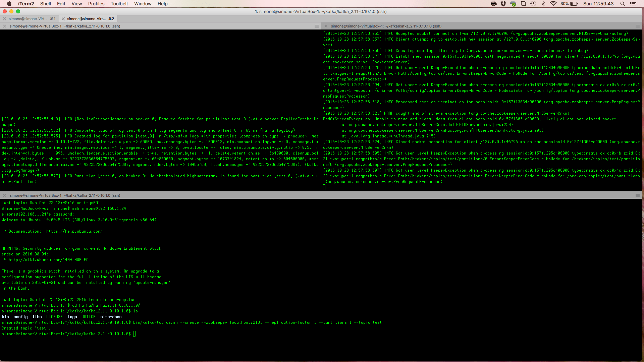Viewport: 644px width, 362px height.
Task: Close the active ⌘2 tab with its X
Action: (63, 19)
